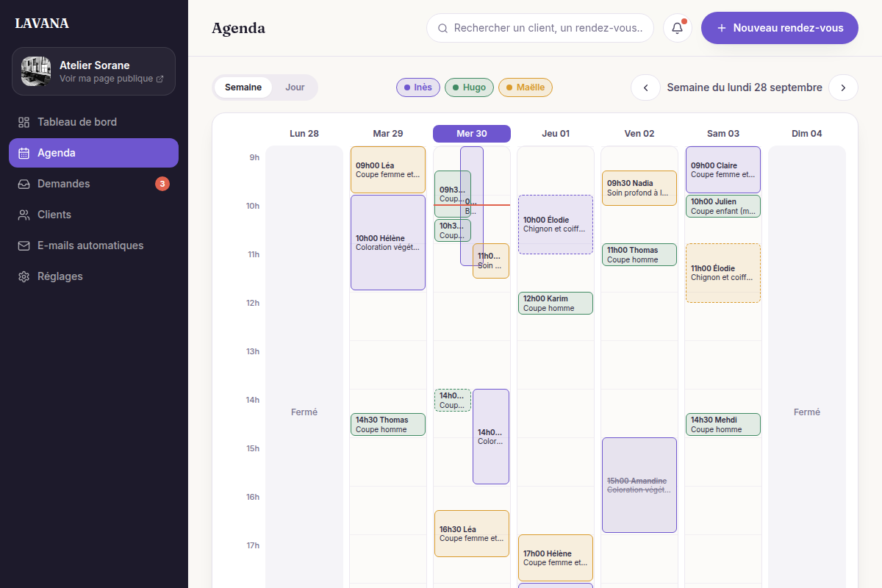Select the Mar 29 day header
882x588 pixels.
(388, 134)
